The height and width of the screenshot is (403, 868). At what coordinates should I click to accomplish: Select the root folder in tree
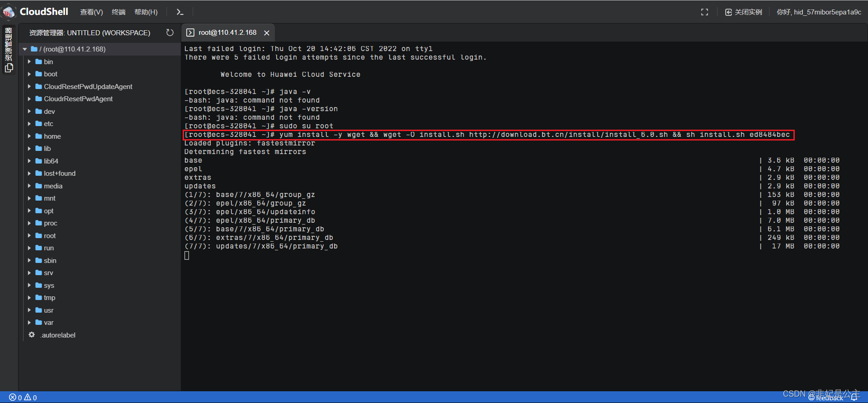(50, 235)
